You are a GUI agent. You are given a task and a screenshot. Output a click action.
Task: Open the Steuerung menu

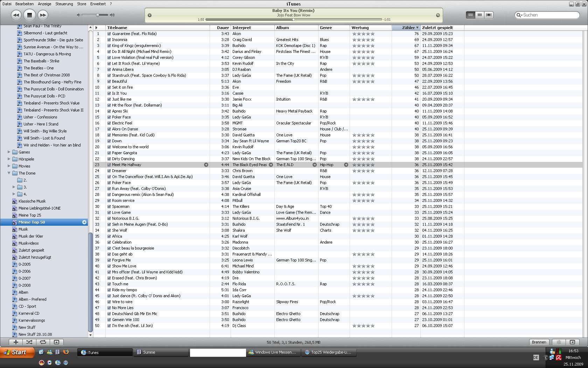pyautogui.click(x=64, y=4)
